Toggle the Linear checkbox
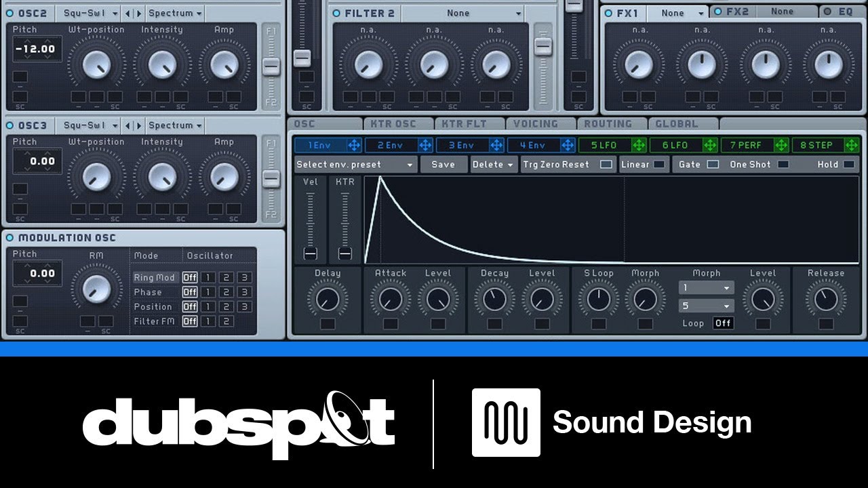The height and width of the screenshot is (488, 868). [x=659, y=165]
